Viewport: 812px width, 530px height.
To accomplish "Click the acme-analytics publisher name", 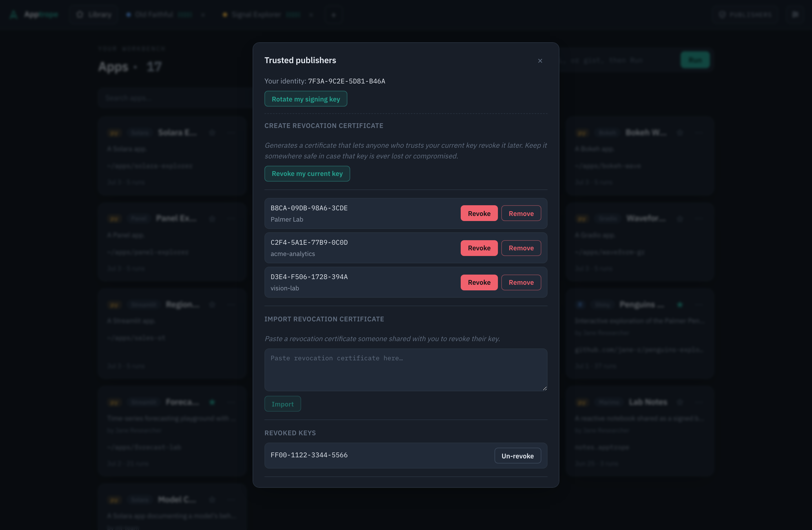I will pos(293,254).
